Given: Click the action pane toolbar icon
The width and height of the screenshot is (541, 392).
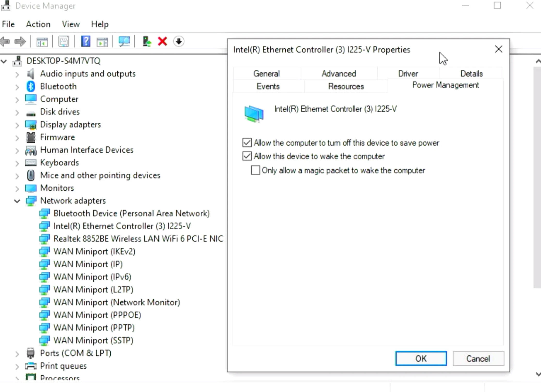Looking at the screenshot, I should coord(102,42).
